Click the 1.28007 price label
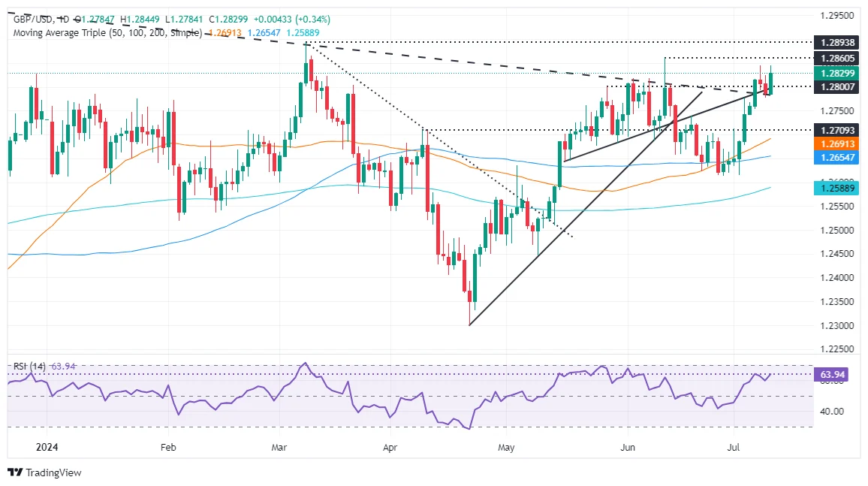 tap(837, 87)
